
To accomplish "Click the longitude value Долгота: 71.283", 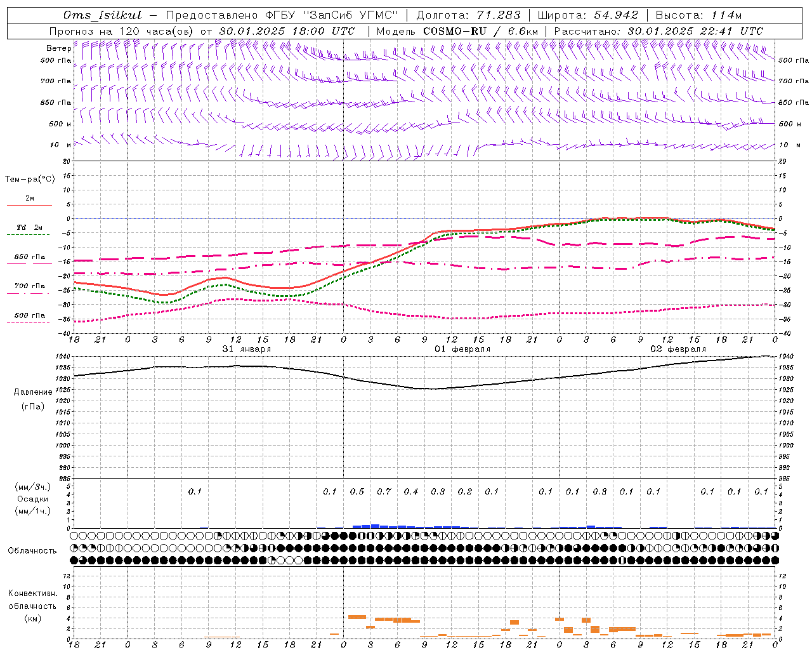I will coord(468,15).
